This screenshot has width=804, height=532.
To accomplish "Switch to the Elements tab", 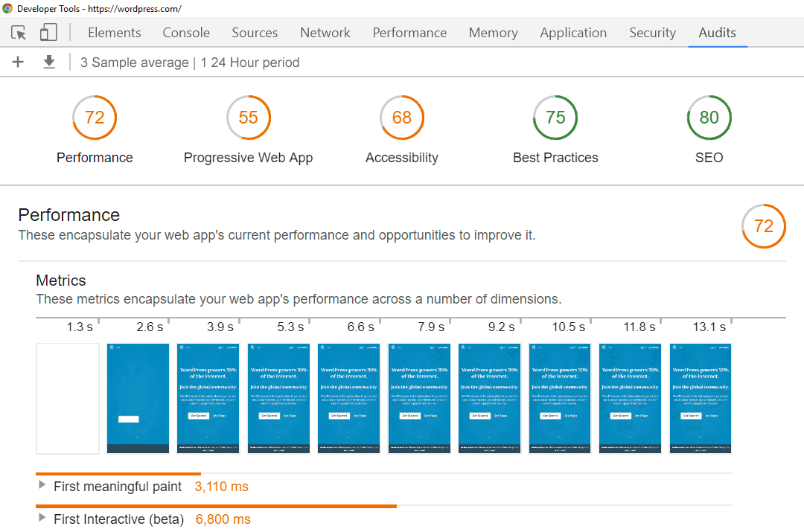I will [x=114, y=33].
